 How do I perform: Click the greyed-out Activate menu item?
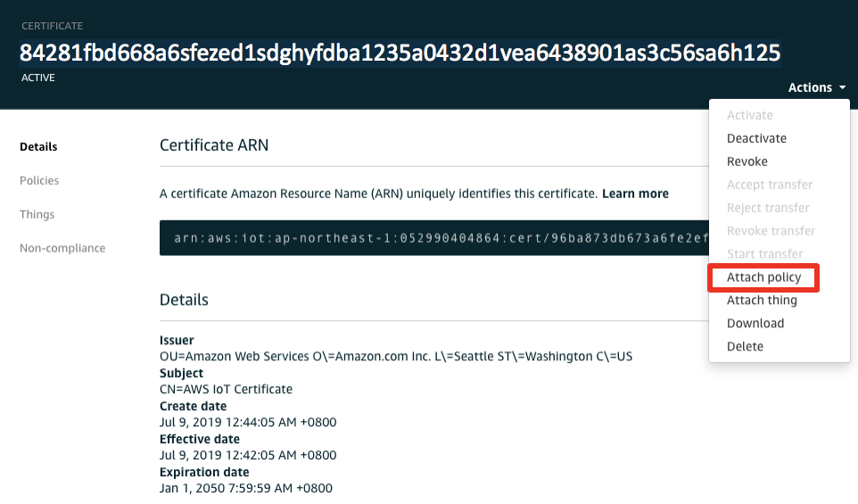(750, 115)
